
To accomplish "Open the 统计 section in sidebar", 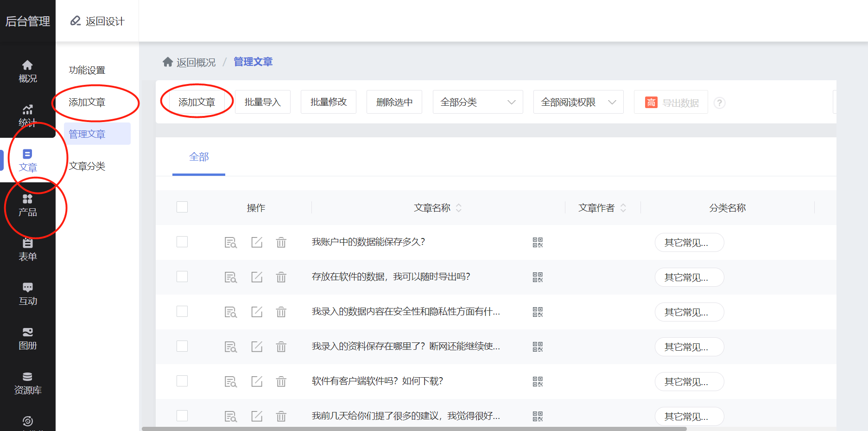I will click(28, 115).
